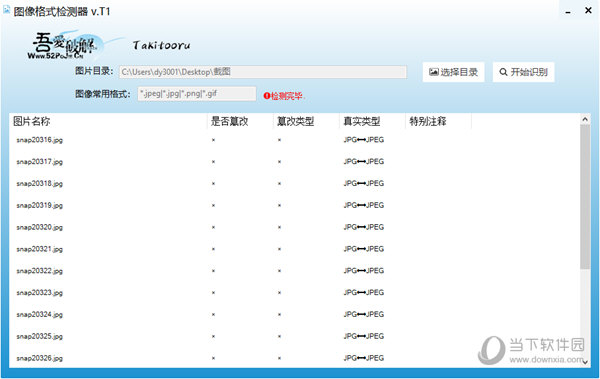The width and height of the screenshot is (600, 379).
Task: Select row snap20317.jpg
Action: click(295, 162)
